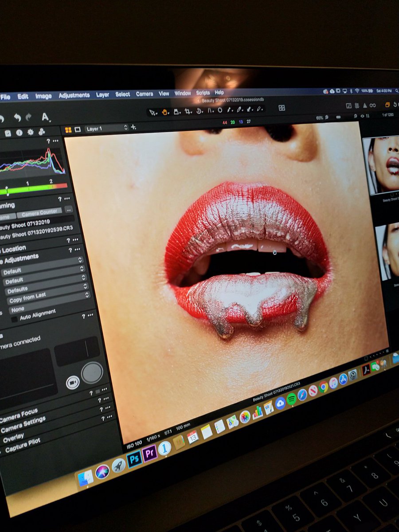This screenshot has width=399, height=532.
Task: Select the orange Pan hand tool
Action: [165, 112]
